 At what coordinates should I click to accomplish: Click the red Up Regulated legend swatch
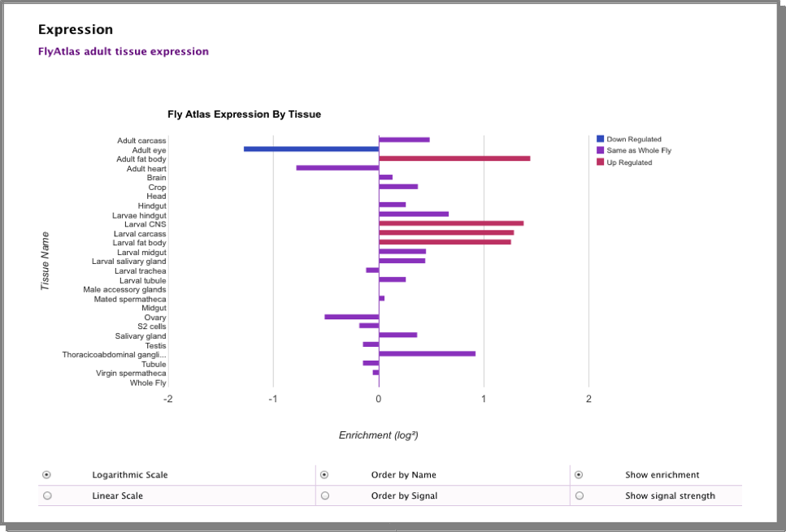[600, 162]
